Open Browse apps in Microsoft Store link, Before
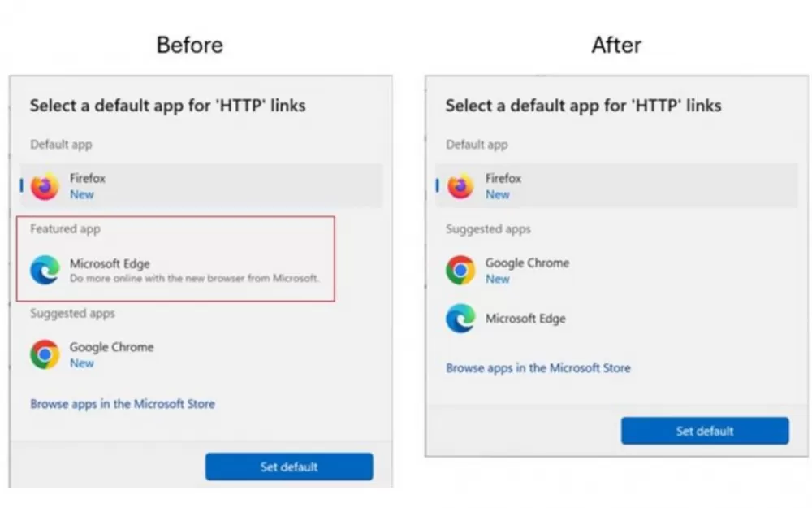Screen dimensions: 812x508 123,404
